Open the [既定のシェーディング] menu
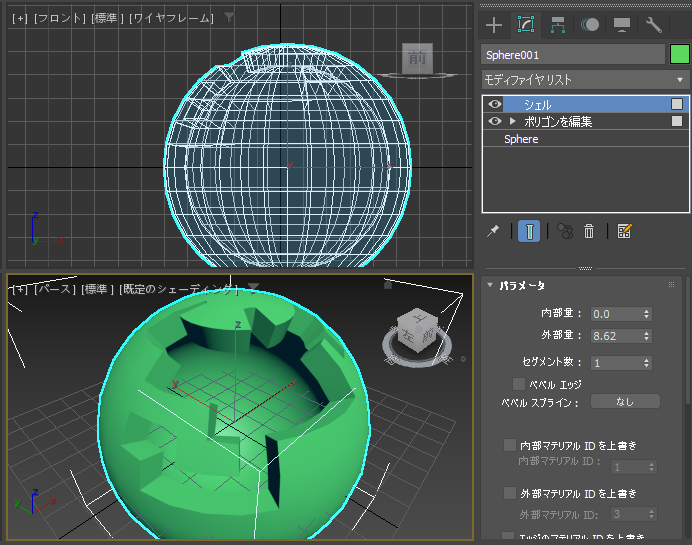Viewport: 692px width, 545px height. pos(178,289)
